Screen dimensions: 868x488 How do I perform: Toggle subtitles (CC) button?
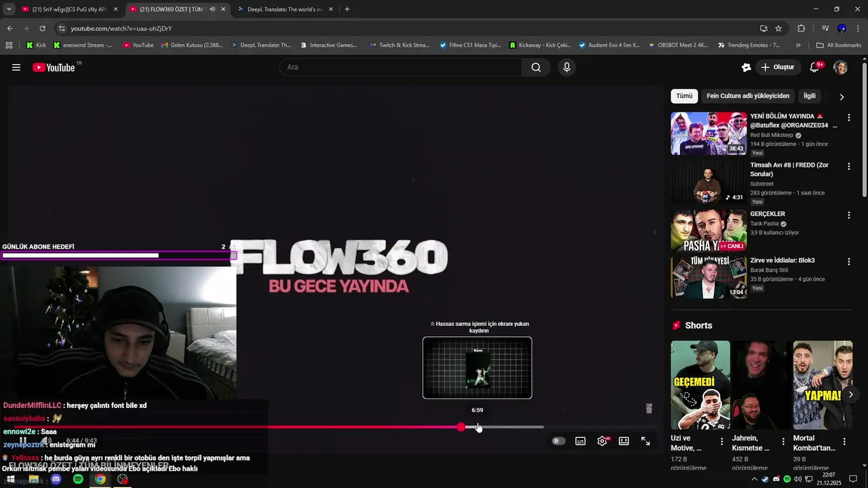click(x=580, y=441)
